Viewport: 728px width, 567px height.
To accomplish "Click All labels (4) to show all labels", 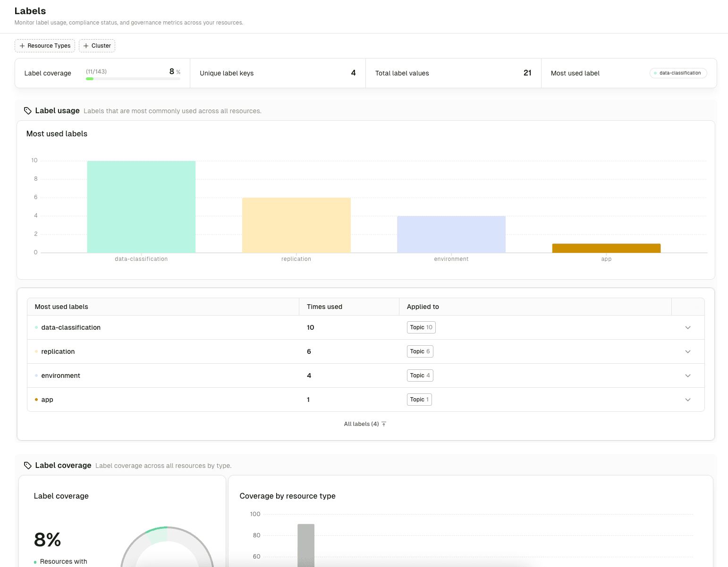I will pos(361,424).
